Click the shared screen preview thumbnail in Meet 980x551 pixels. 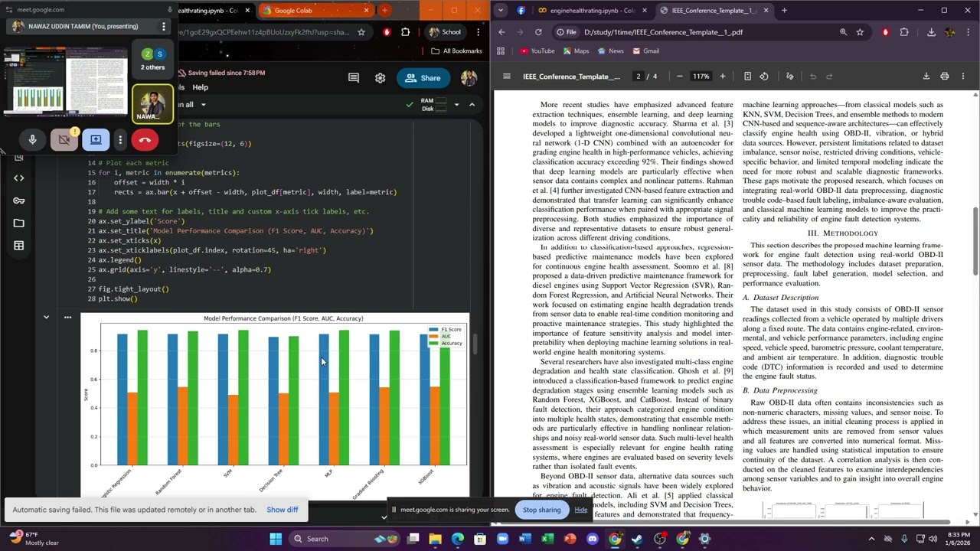pyautogui.click(x=65, y=81)
